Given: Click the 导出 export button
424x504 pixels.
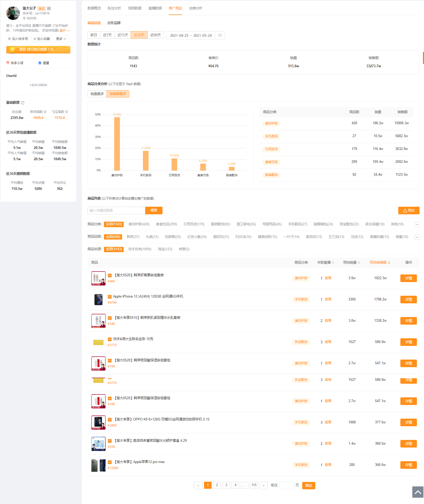Looking at the screenshot, I should (x=409, y=211).
